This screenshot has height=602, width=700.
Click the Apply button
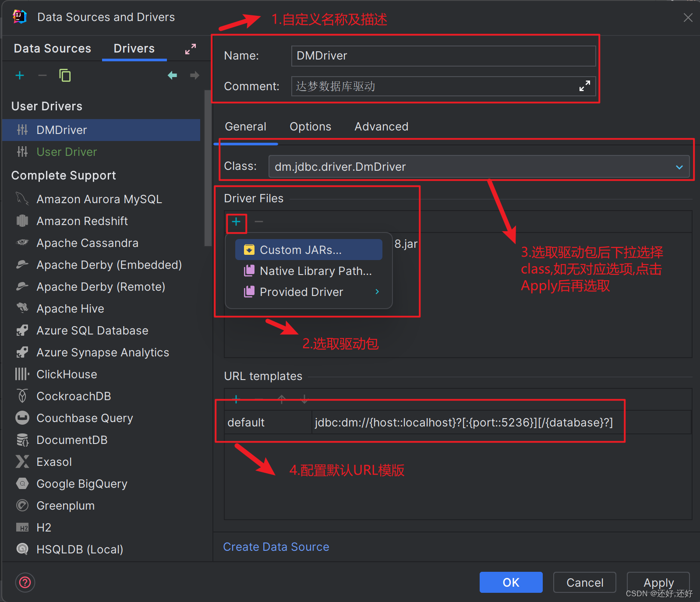[658, 582]
